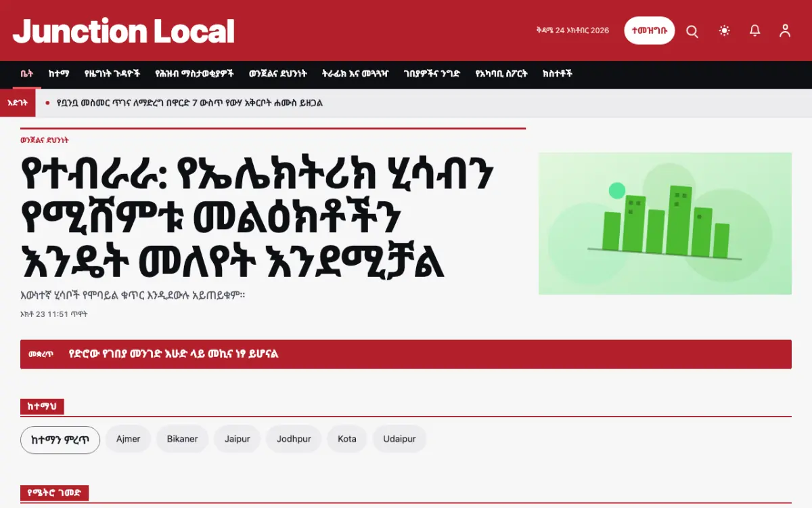Select the Bikaner city chip

click(x=183, y=439)
